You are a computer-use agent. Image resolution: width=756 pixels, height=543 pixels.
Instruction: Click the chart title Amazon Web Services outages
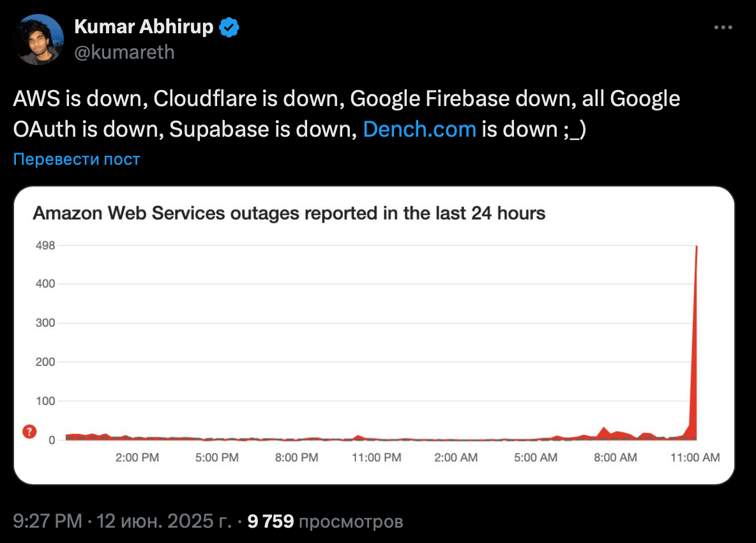tap(289, 213)
